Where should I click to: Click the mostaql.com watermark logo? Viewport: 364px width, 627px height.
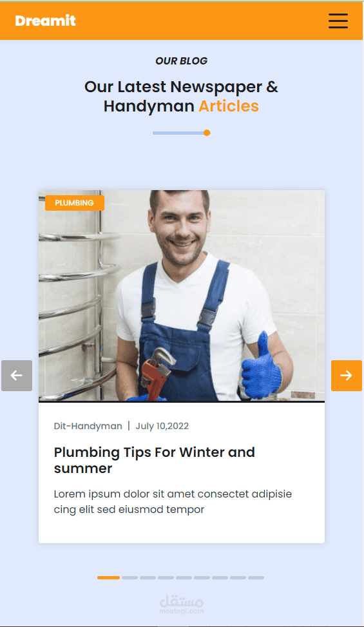(182, 604)
